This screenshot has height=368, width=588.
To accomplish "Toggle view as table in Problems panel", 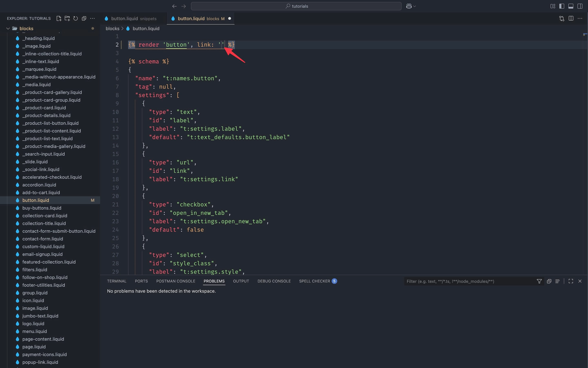I will tap(558, 281).
